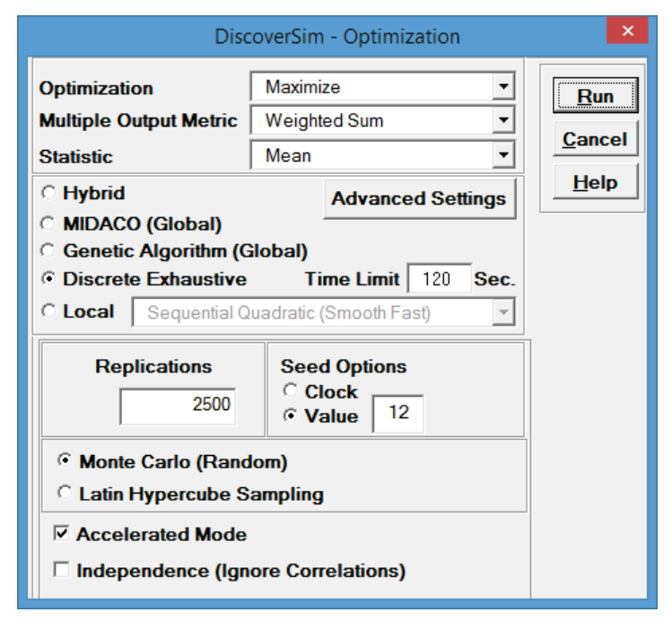Disable Accelerated Mode checkbox

click(62, 534)
